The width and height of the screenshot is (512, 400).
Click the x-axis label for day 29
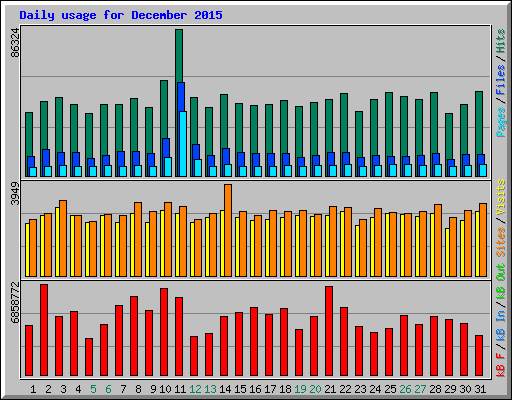pos(450,389)
